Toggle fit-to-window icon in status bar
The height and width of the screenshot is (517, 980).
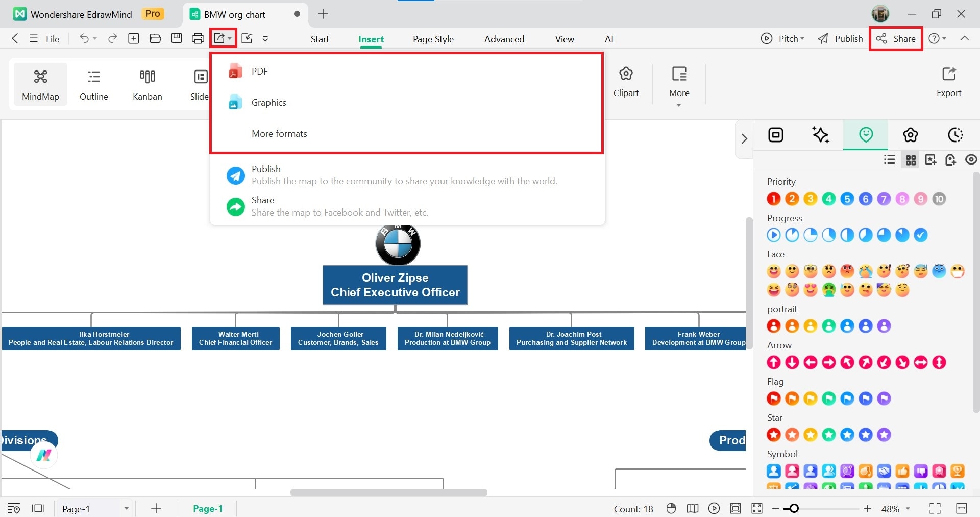tap(757, 508)
